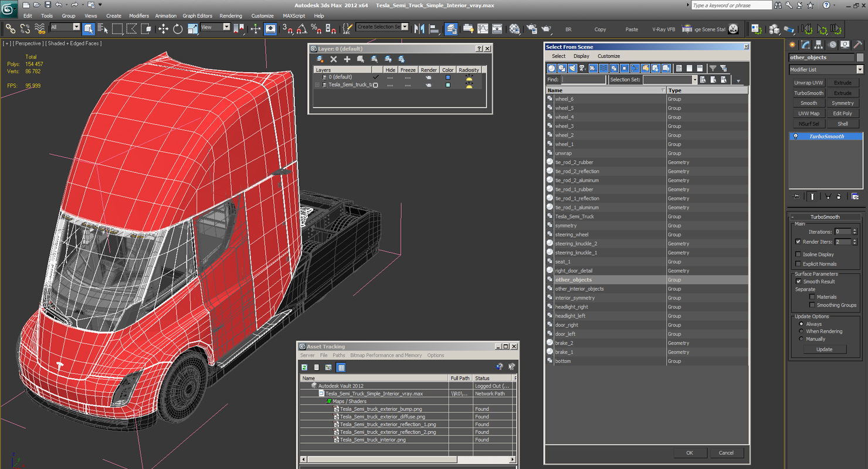Viewport: 868px width, 469px height.
Task: Open the Modifiers menu
Action: [x=139, y=16]
